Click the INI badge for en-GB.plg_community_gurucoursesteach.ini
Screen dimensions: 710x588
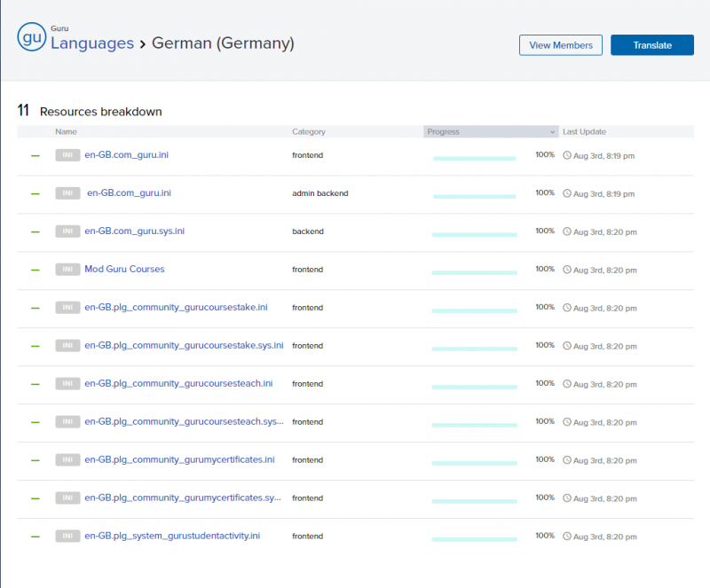[x=68, y=383]
